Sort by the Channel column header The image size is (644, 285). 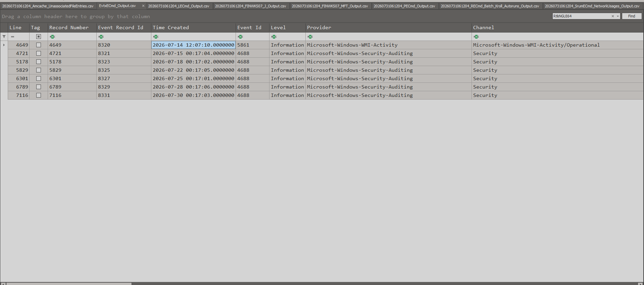click(557, 27)
